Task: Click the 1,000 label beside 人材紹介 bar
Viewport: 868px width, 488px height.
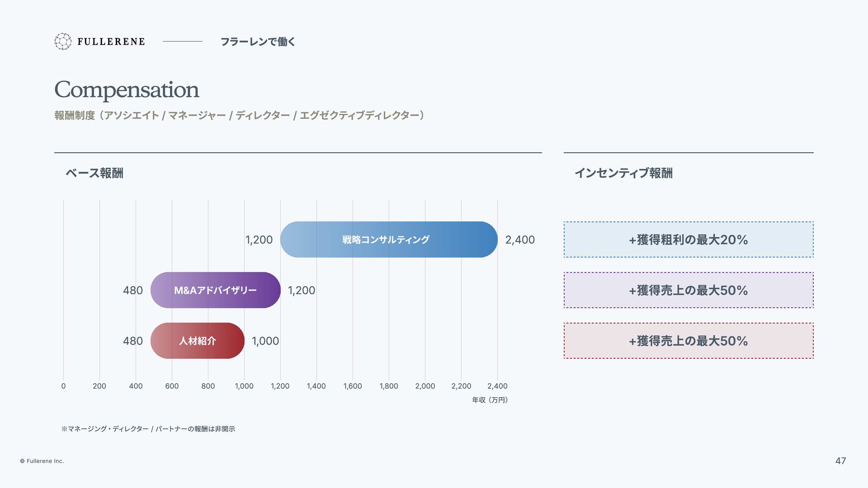Action: point(265,341)
